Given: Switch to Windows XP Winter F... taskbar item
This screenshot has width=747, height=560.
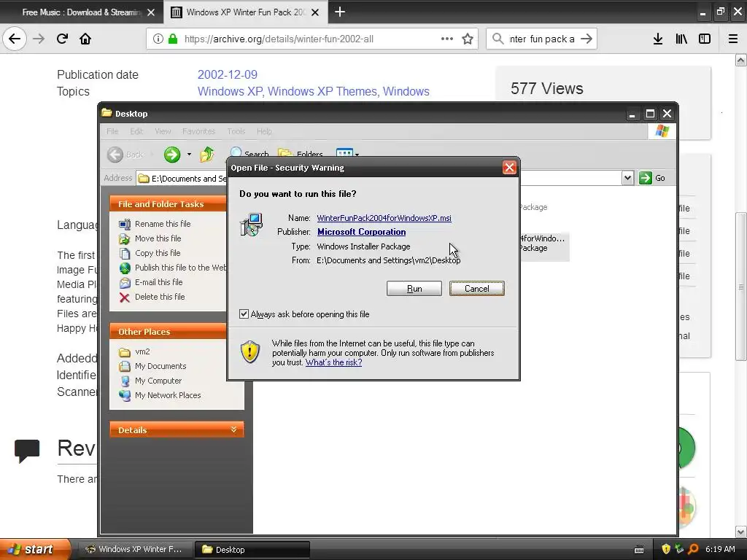Looking at the screenshot, I should point(134,549).
